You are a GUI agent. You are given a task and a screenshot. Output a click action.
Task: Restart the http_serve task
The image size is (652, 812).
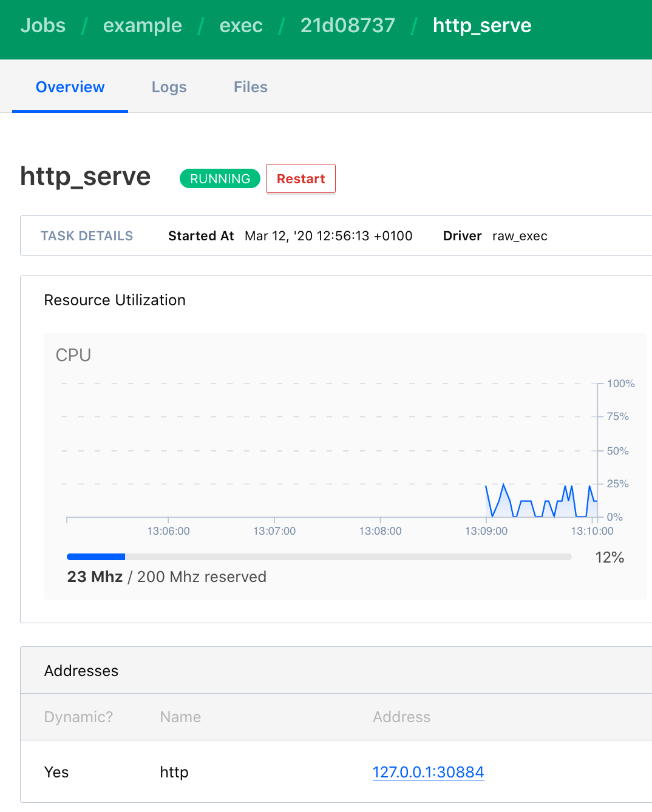pos(301,178)
